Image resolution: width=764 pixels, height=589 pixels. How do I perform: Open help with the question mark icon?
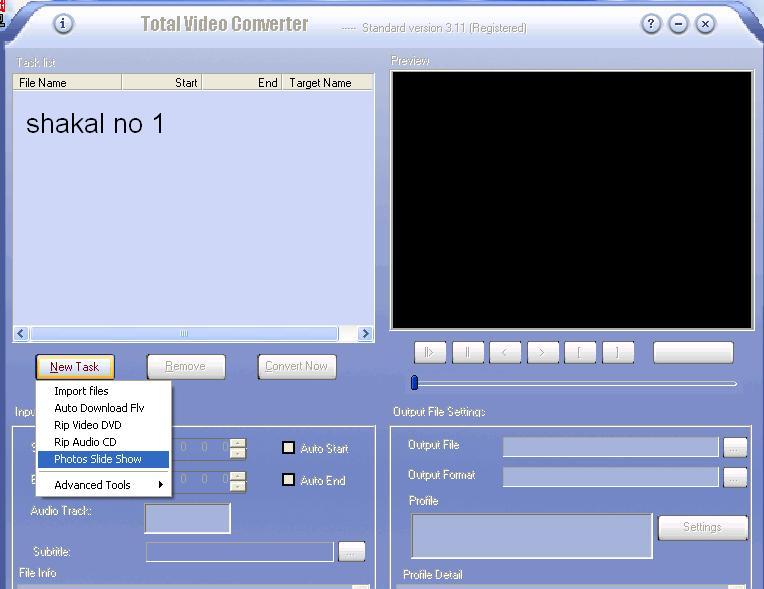point(651,24)
